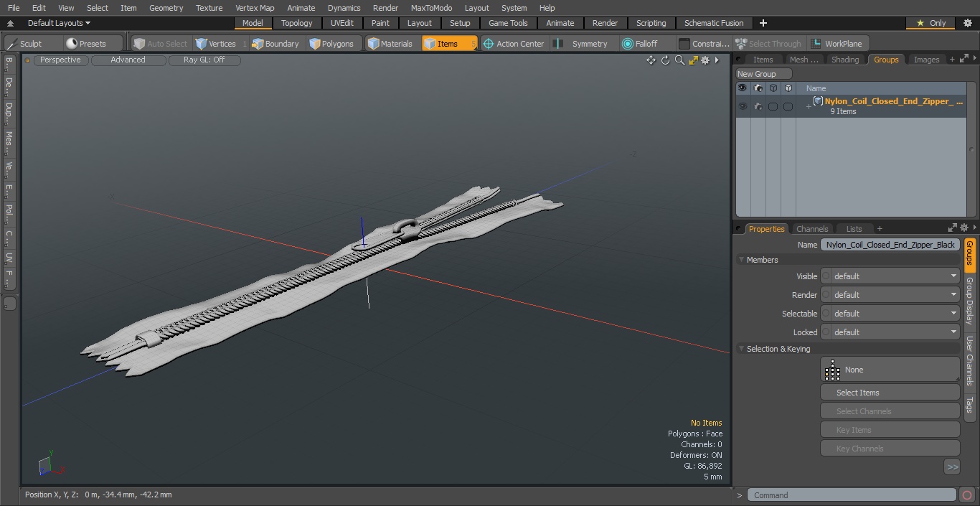The width and height of the screenshot is (980, 506).
Task: Open the 3D viewport settings gear
Action: point(705,60)
